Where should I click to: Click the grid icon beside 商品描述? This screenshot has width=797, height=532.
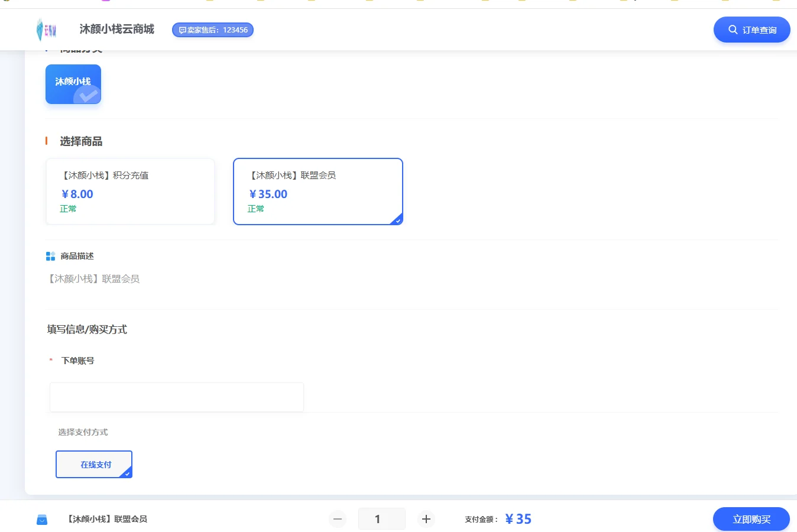pyautogui.click(x=50, y=256)
